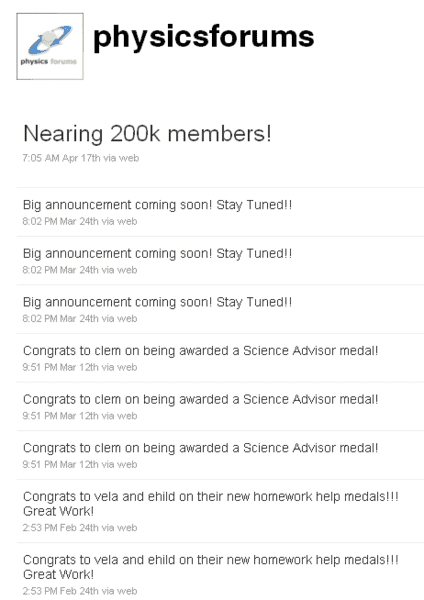Click the physics forums logo avatar
The width and height of the screenshot is (424, 600).
(50, 46)
